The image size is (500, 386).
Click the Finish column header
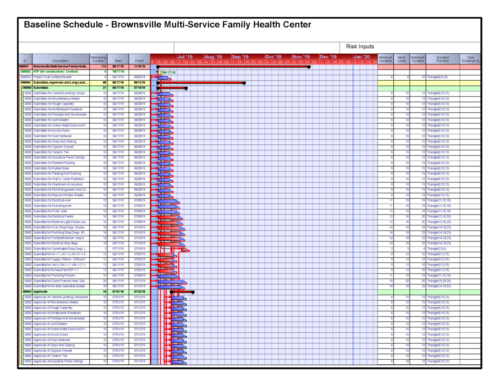(x=139, y=59)
